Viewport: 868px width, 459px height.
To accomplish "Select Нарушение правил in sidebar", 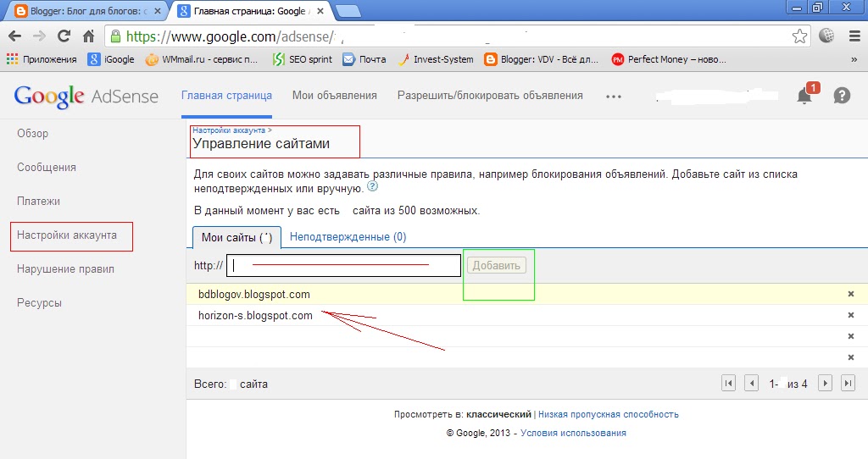I will tap(65, 268).
